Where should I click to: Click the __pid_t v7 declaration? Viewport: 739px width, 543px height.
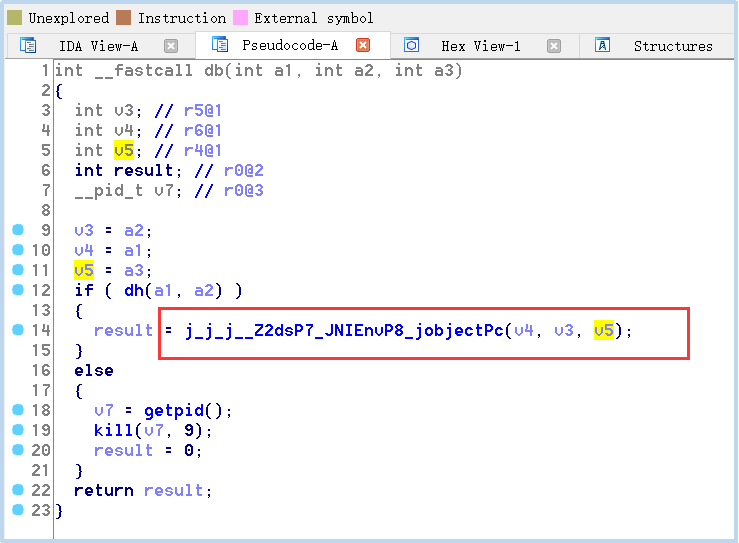(128, 191)
